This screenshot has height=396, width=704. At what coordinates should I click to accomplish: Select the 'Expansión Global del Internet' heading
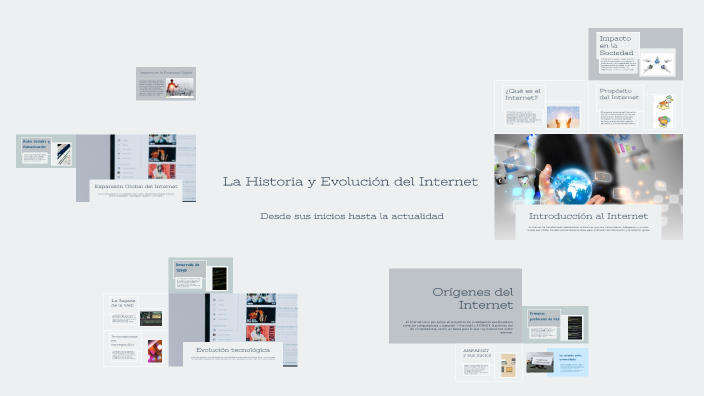point(136,186)
